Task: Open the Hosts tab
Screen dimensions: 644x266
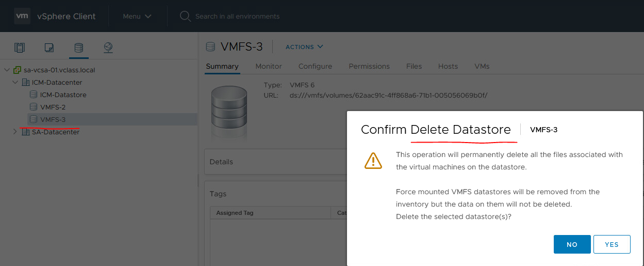Action: click(x=448, y=66)
